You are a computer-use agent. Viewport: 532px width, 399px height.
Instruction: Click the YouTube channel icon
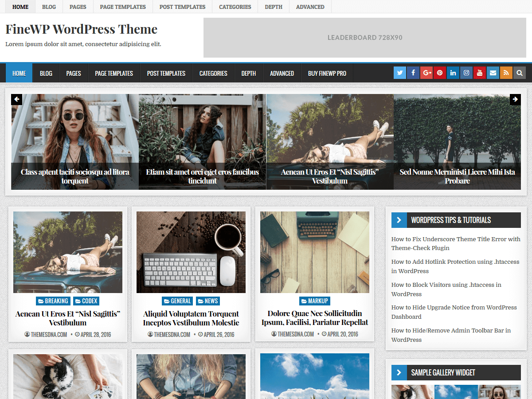click(479, 72)
